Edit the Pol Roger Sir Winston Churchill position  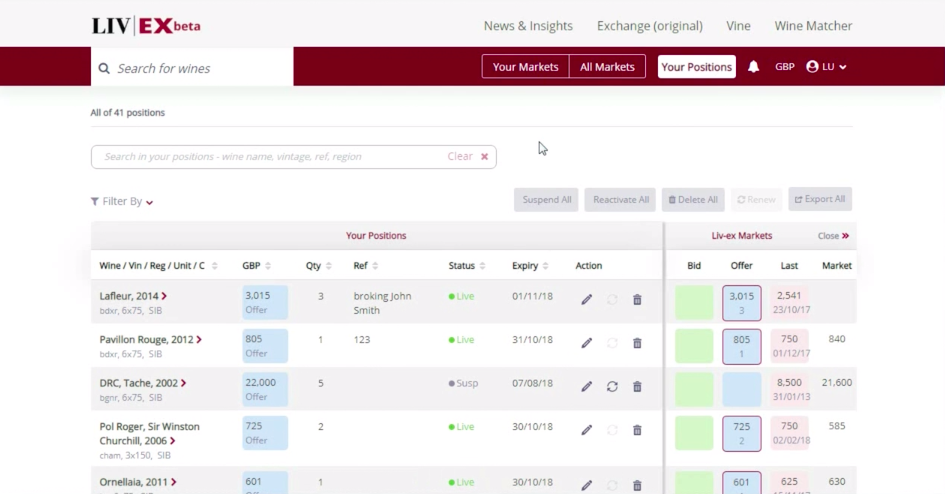(586, 430)
